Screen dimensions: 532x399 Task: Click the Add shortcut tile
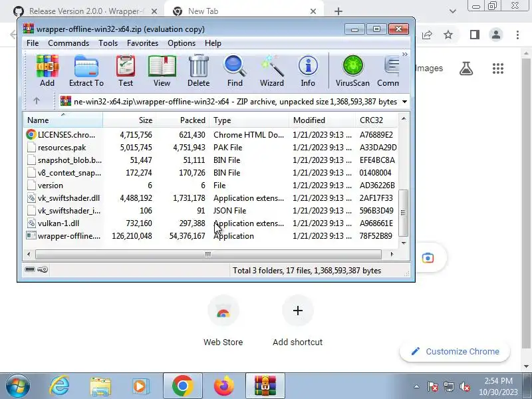tap(297, 321)
